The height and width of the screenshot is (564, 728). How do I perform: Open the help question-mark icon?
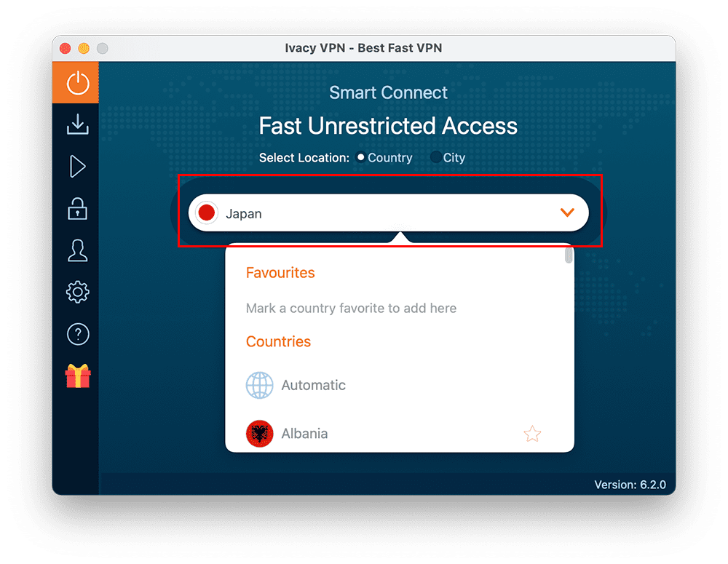click(x=76, y=333)
